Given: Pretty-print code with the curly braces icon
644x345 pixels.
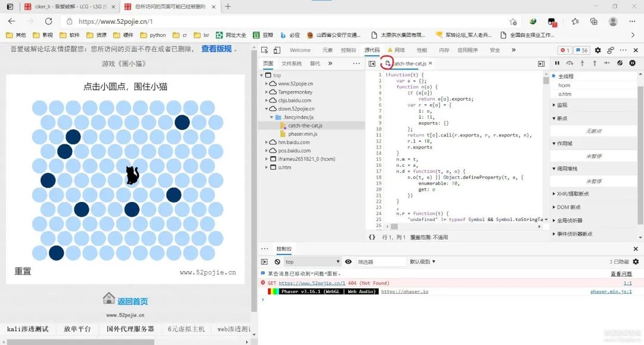Looking at the screenshot, I should [372, 237].
